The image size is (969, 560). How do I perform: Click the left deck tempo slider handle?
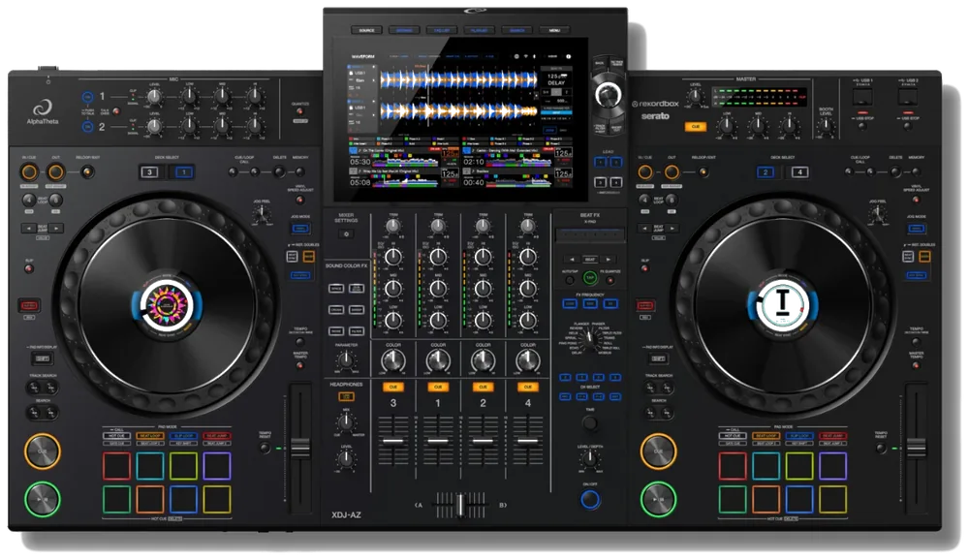point(300,448)
